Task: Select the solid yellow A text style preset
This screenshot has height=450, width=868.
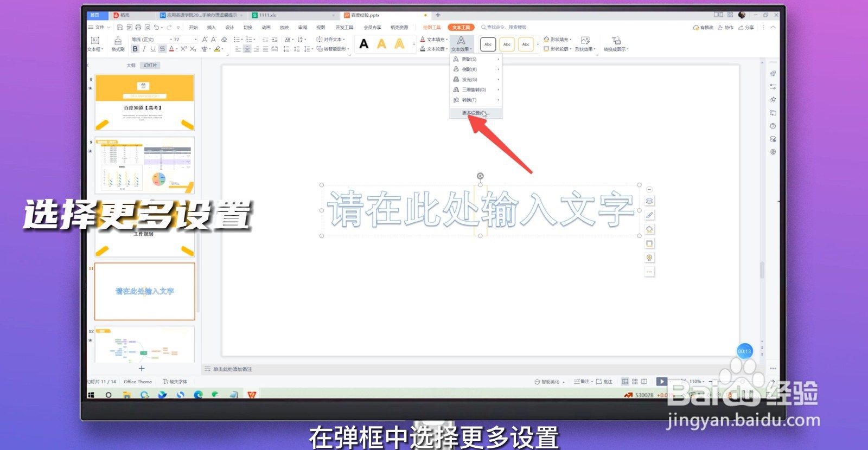Action: pyautogui.click(x=382, y=44)
